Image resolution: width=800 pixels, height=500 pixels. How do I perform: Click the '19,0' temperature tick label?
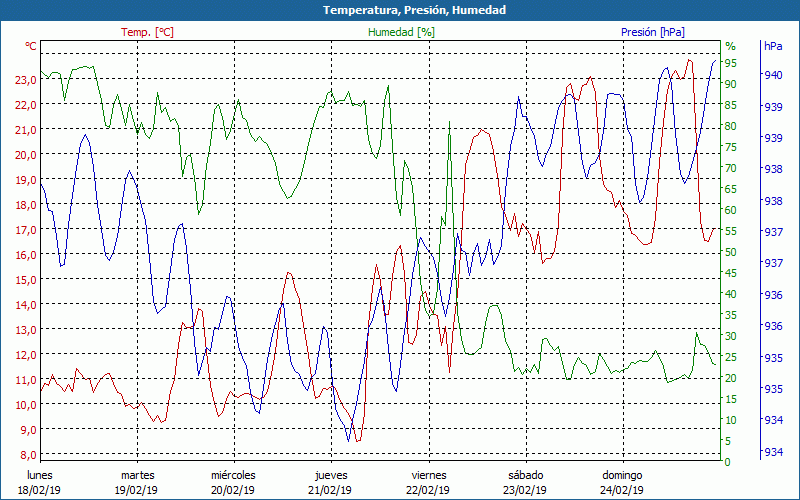(x=26, y=180)
